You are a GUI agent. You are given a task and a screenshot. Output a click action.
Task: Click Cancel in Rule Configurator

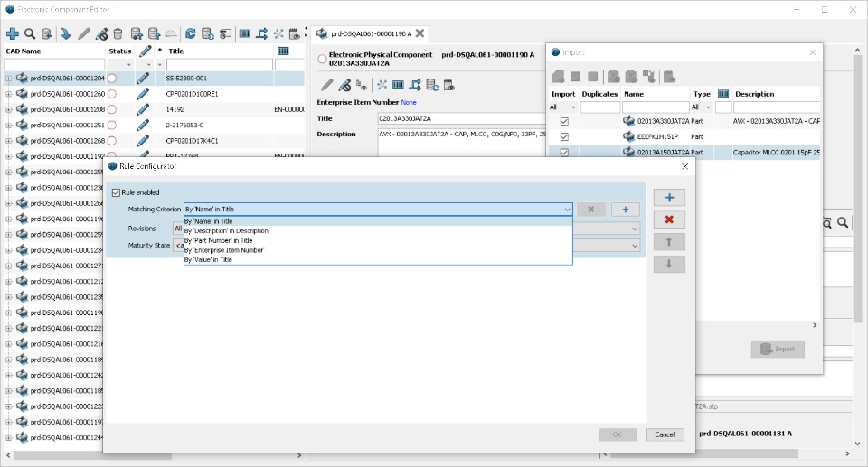pos(665,434)
